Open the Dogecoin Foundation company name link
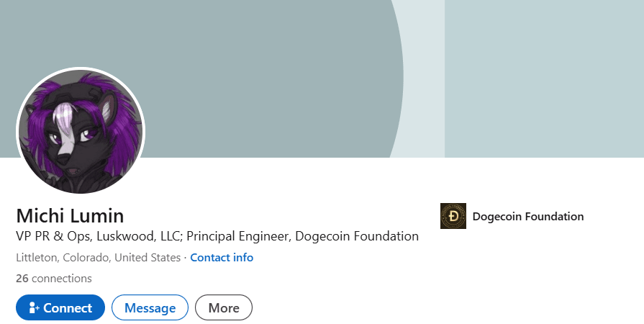644x324 pixels. pyautogui.click(x=527, y=216)
